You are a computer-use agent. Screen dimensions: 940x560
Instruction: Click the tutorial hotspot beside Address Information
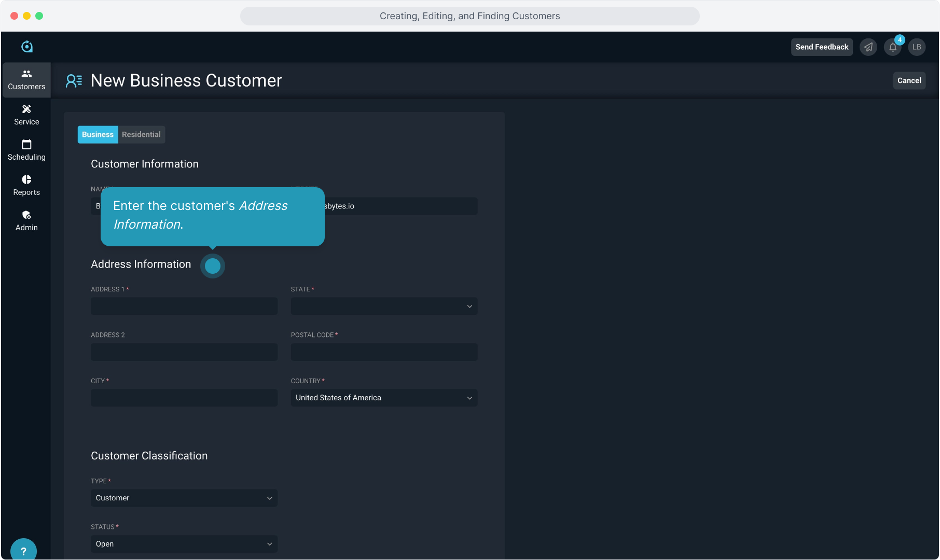coord(213,266)
